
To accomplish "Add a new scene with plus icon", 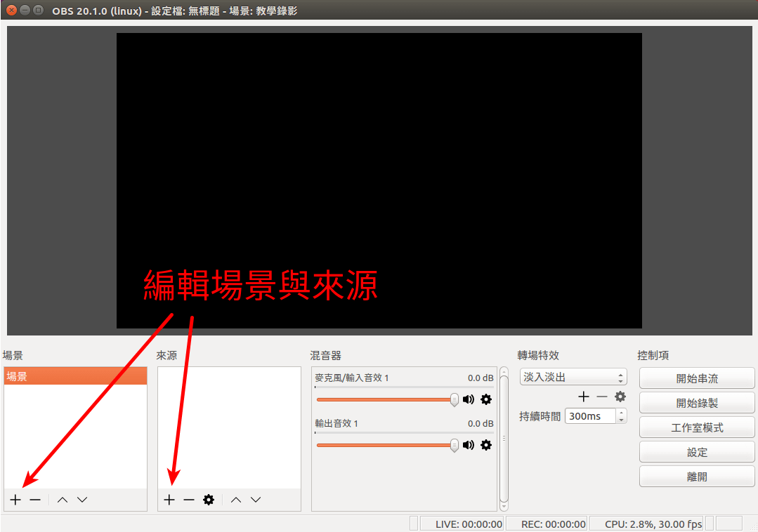I will (15, 500).
